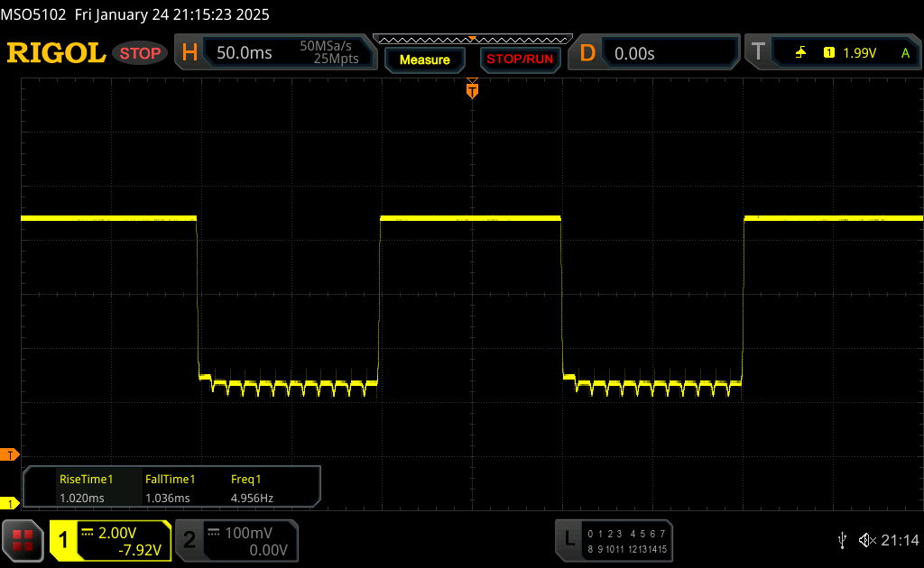Image resolution: width=924 pixels, height=568 pixels.
Task: Click the 1.036ms fall time value
Action: coord(167,498)
